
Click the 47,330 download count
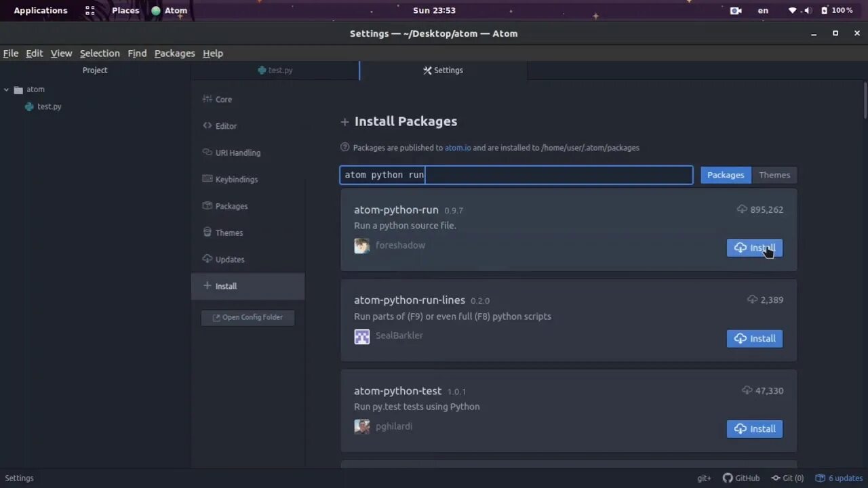pyautogui.click(x=763, y=390)
